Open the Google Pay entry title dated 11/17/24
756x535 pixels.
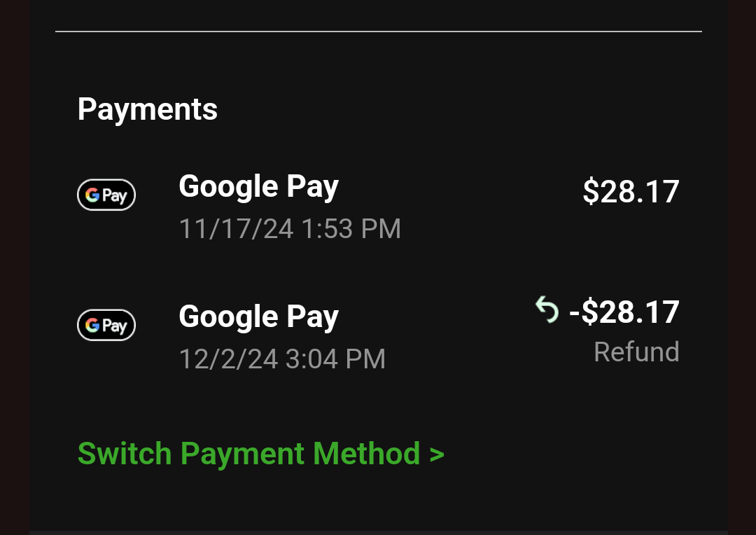258,187
